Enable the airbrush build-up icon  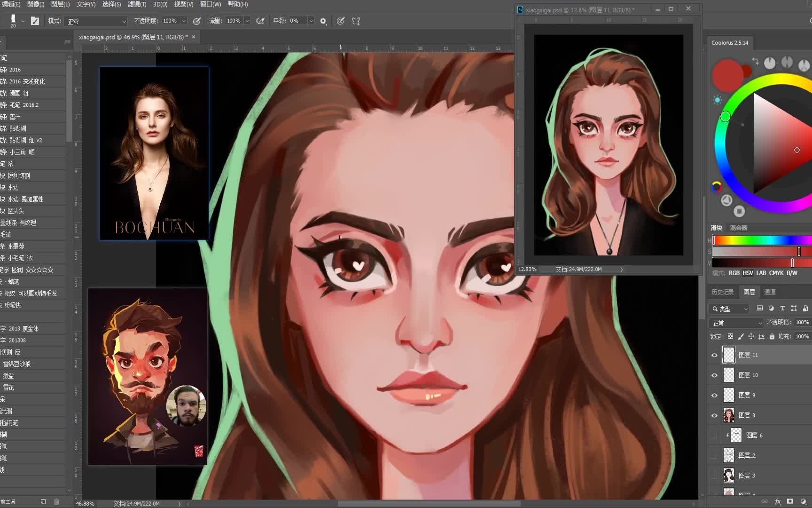point(260,21)
